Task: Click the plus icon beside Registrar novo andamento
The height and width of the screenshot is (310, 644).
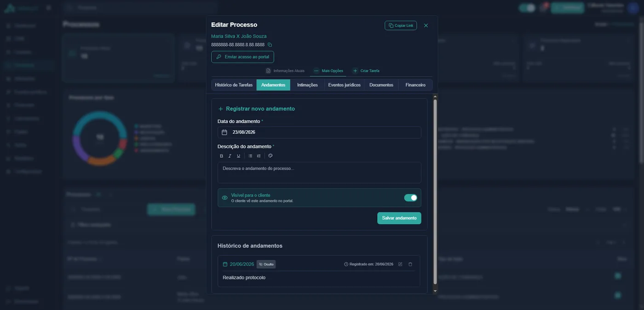Action: tap(221, 109)
